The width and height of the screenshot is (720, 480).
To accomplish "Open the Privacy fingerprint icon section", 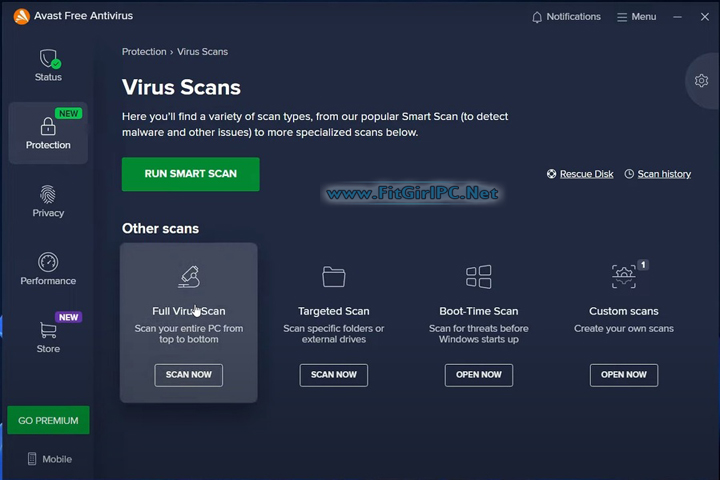I will click(x=48, y=194).
